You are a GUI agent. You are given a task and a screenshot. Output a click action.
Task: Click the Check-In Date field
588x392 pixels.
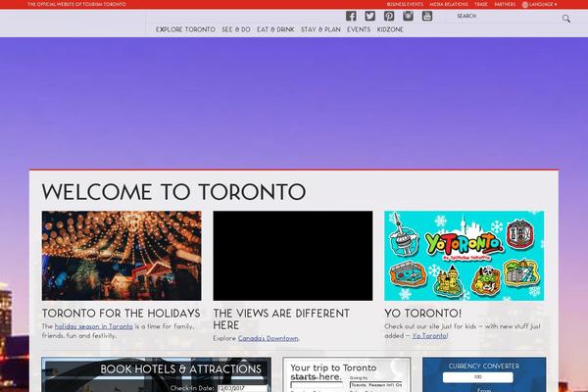pyautogui.click(x=242, y=388)
